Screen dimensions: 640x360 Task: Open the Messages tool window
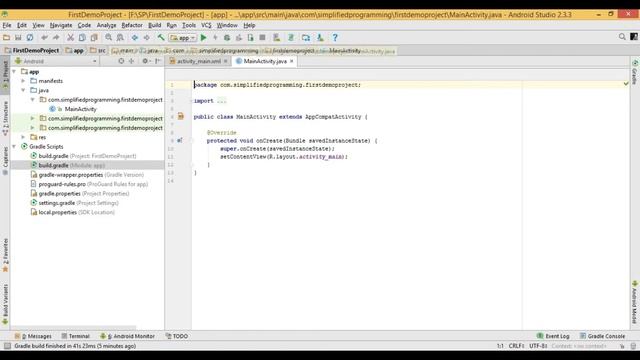pos(33,336)
